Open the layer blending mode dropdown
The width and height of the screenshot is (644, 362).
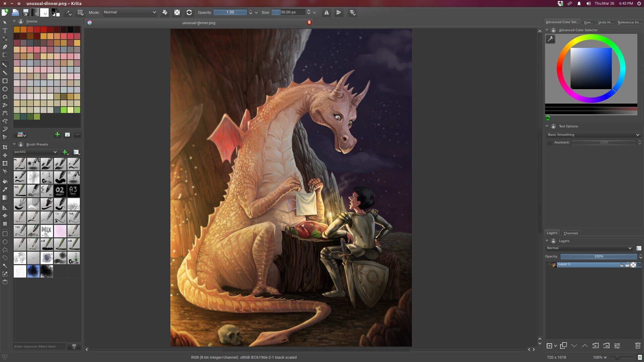589,248
